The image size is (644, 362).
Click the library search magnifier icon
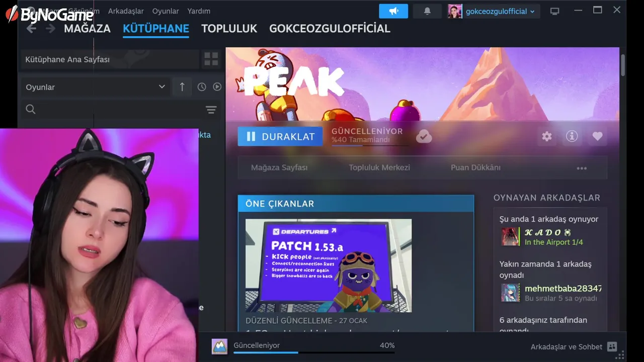pos(31,110)
